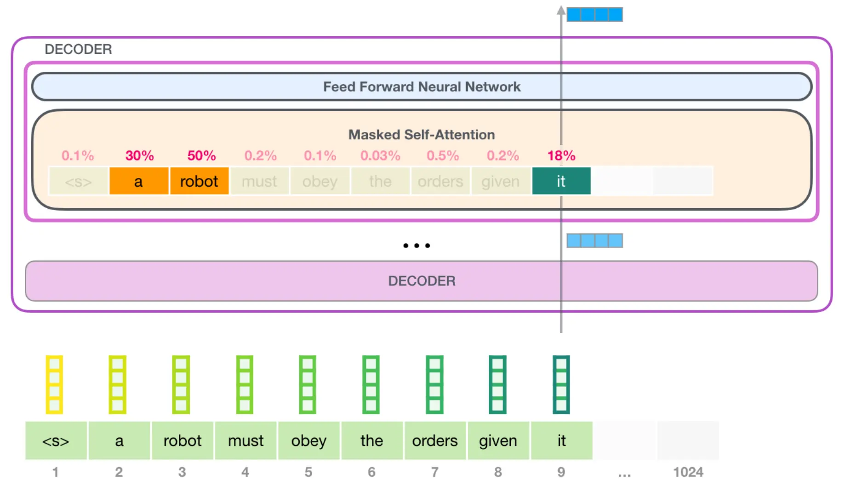
Task: Click the embedding vector above input 'obey'
Action: (308, 384)
